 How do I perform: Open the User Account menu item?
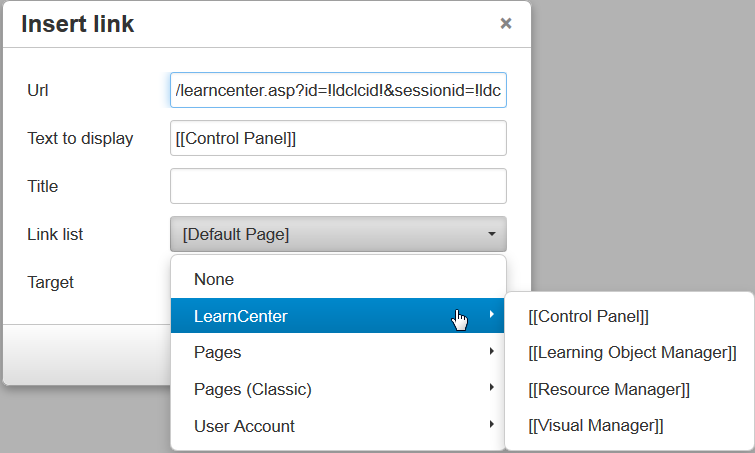(244, 426)
